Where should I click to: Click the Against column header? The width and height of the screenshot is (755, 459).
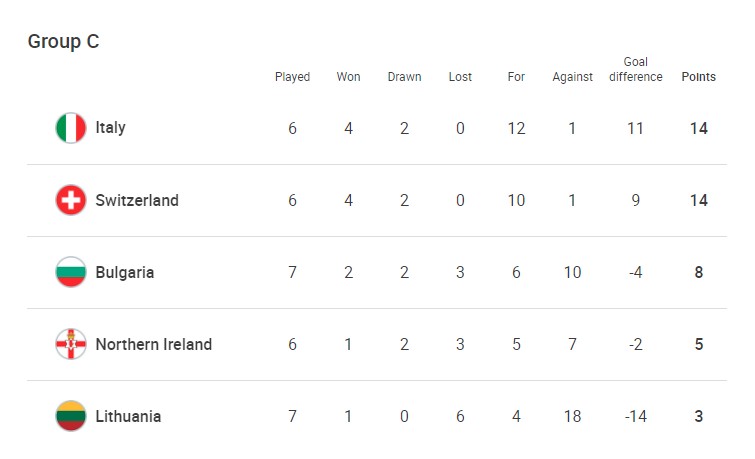click(x=573, y=77)
